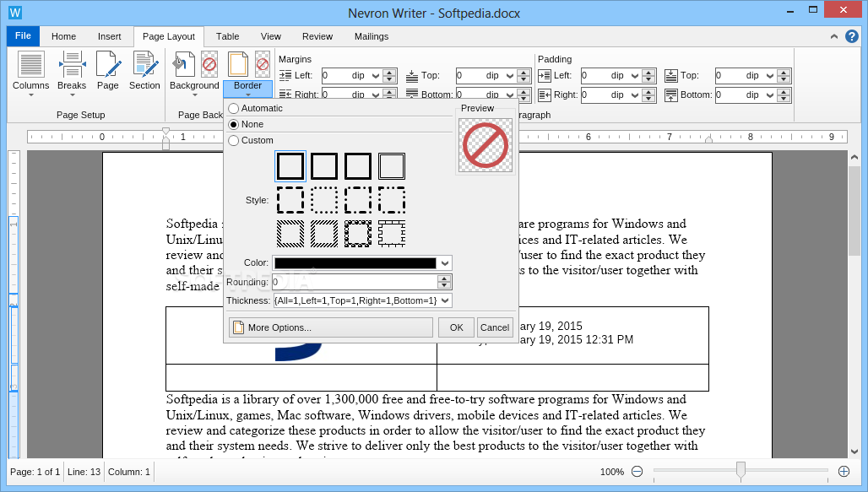This screenshot has height=492, width=868.
Task: Click the 'Page: 1 of 1' status entry
Action: point(35,472)
